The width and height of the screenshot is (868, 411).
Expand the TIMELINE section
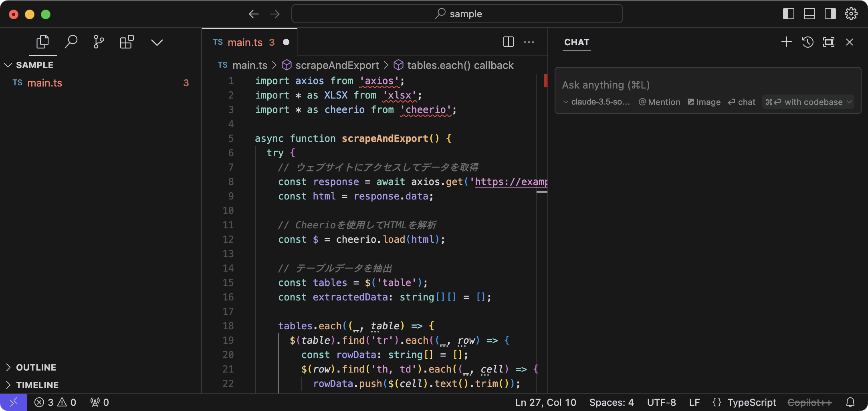click(x=37, y=385)
